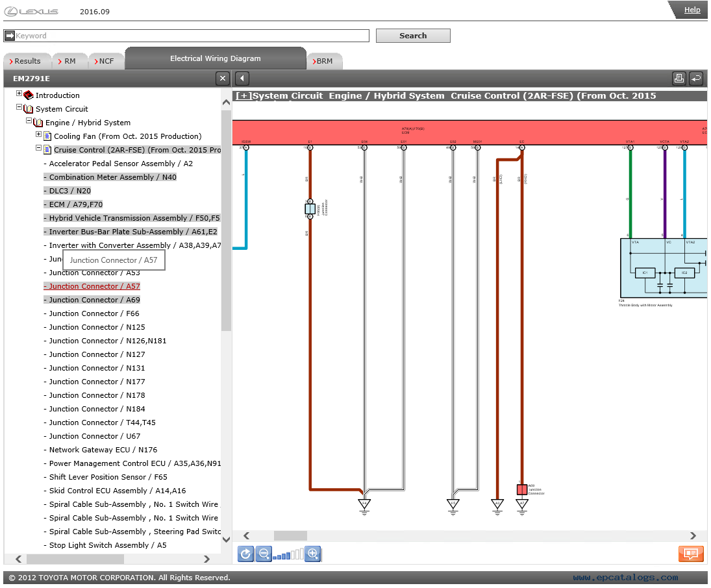Click the diagram scroll left arrow

tap(246, 535)
